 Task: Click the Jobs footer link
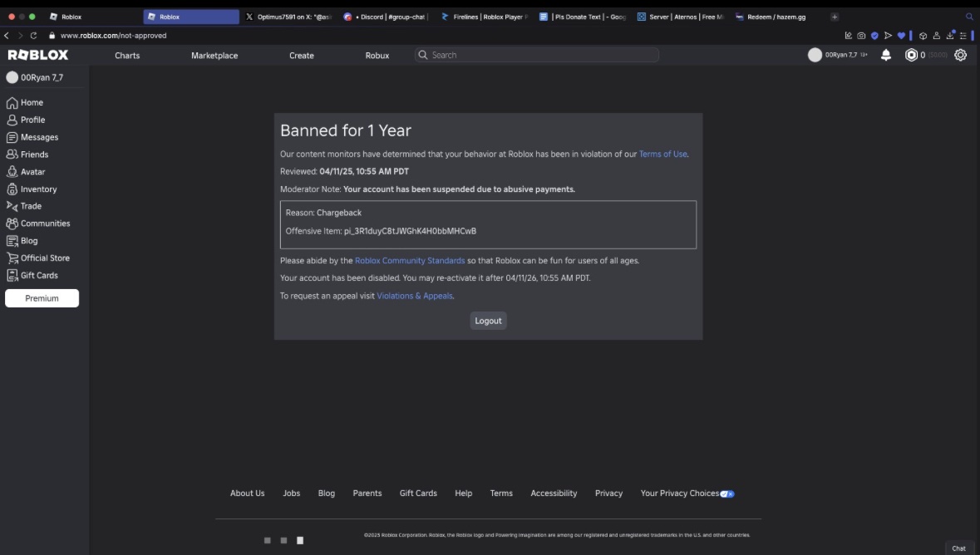pyautogui.click(x=291, y=494)
